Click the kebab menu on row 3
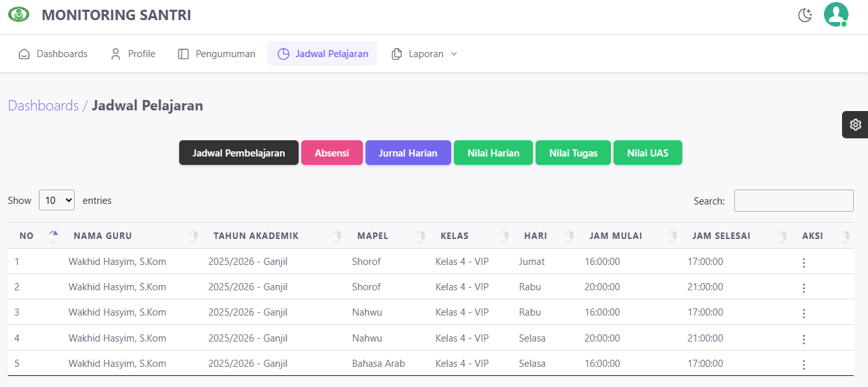 804,313
